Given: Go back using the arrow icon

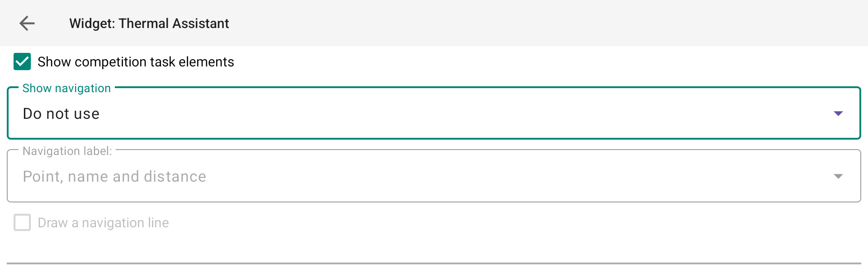Looking at the screenshot, I should pyautogui.click(x=27, y=23).
